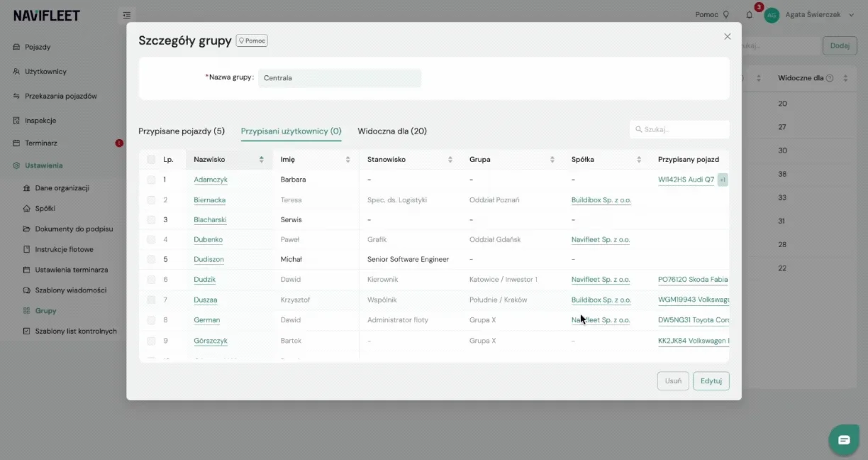Open Buildbox Sp. z o.o. in Biernacka row
The width and height of the screenshot is (868, 460).
pyautogui.click(x=601, y=200)
